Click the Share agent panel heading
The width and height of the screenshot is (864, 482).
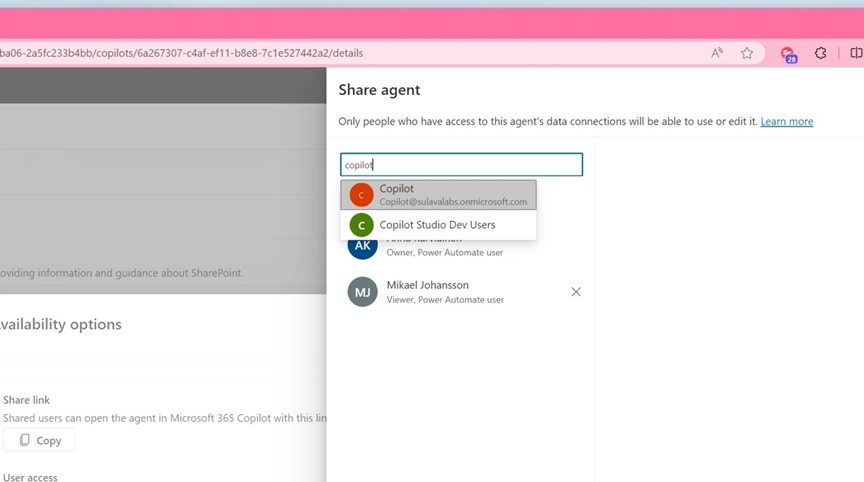tap(379, 90)
